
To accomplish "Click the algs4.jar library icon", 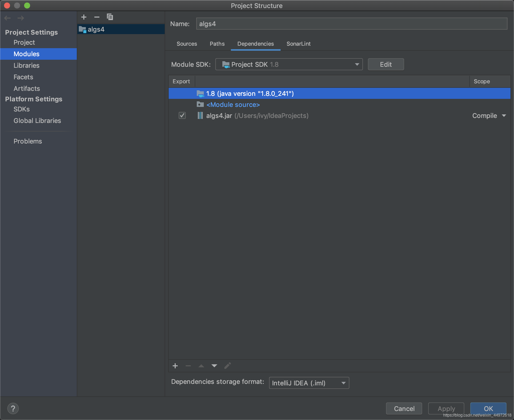I will (200, 115).
